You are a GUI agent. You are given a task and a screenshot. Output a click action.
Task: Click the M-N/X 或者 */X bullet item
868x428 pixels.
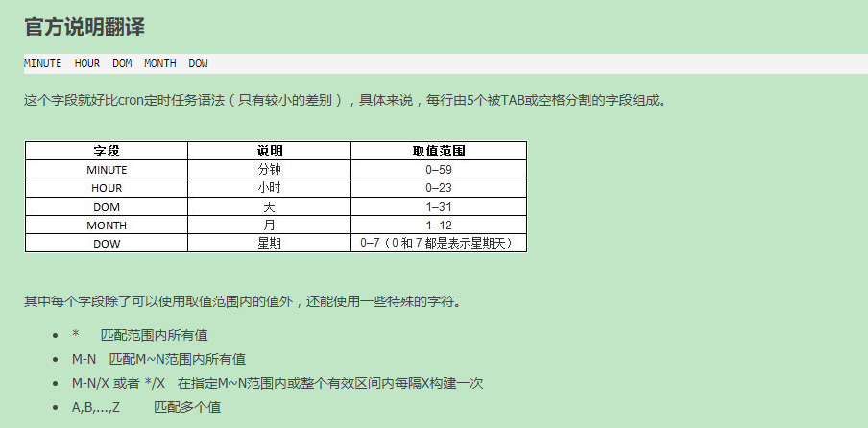277,383
